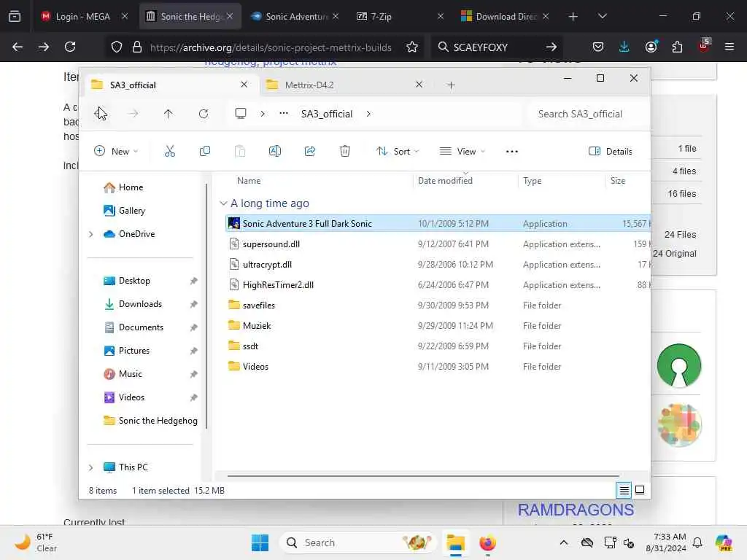Viewport: 747px width, 560px height.
Task: List all Firefox tabs dropdown
Action: [x=602, y=16]
